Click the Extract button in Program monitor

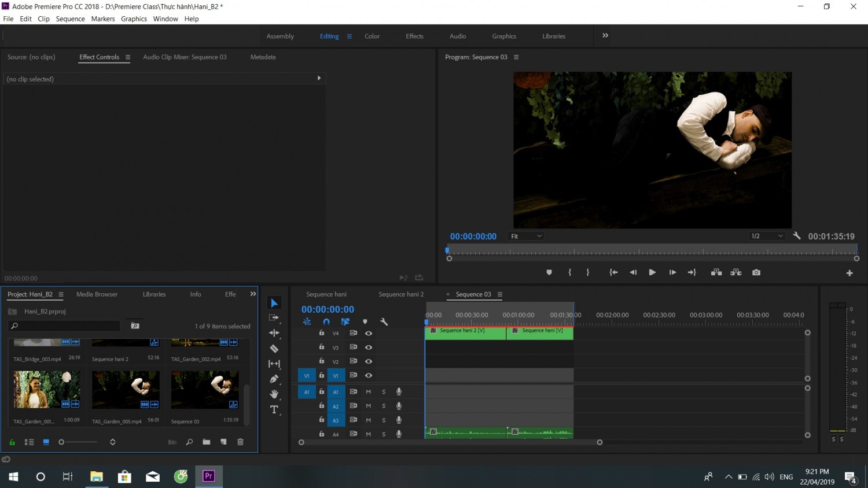pos(736,272)
